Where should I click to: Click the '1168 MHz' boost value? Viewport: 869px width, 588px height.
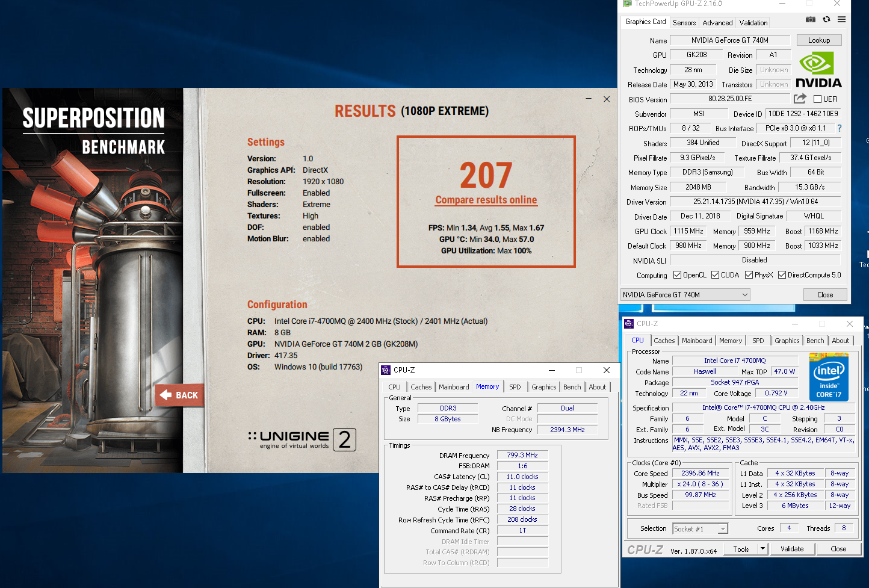click(x=823, y=231)
